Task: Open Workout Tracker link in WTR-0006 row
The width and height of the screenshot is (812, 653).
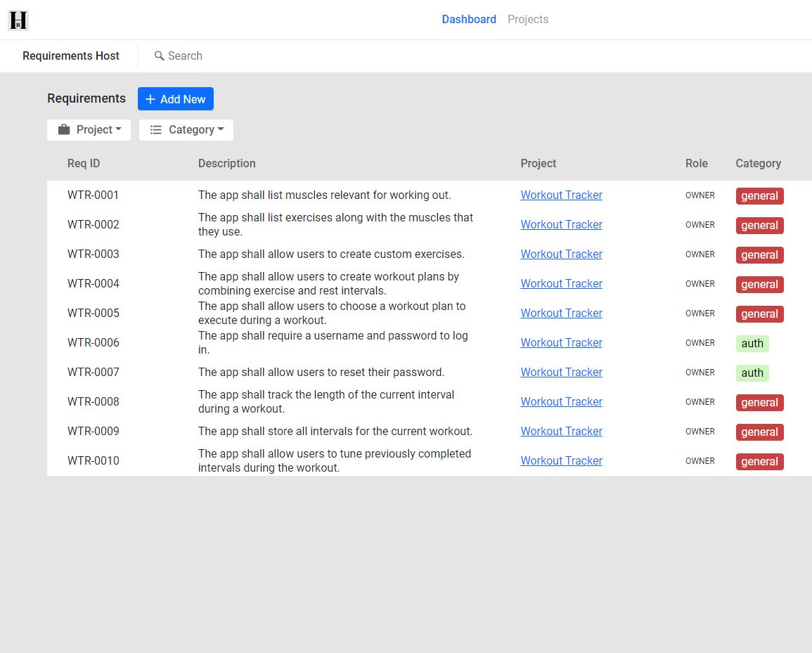Action: pyautogui.click(x=561, y=342)
